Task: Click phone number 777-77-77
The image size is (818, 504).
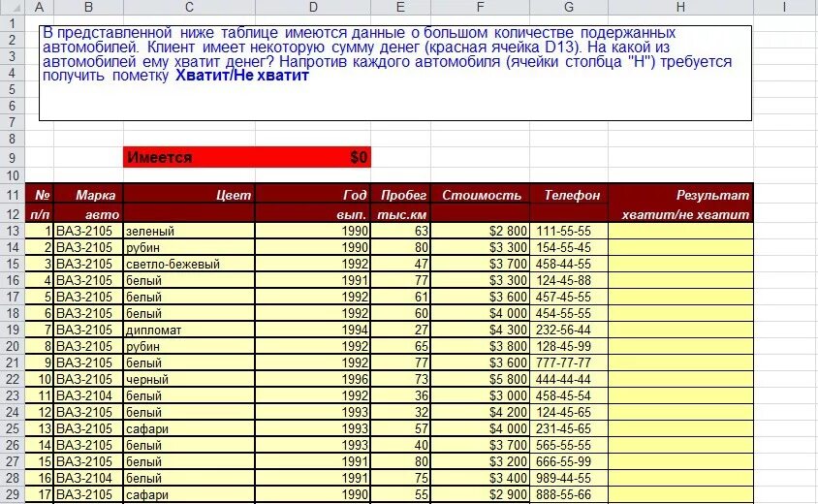Action: click(569, 362)
